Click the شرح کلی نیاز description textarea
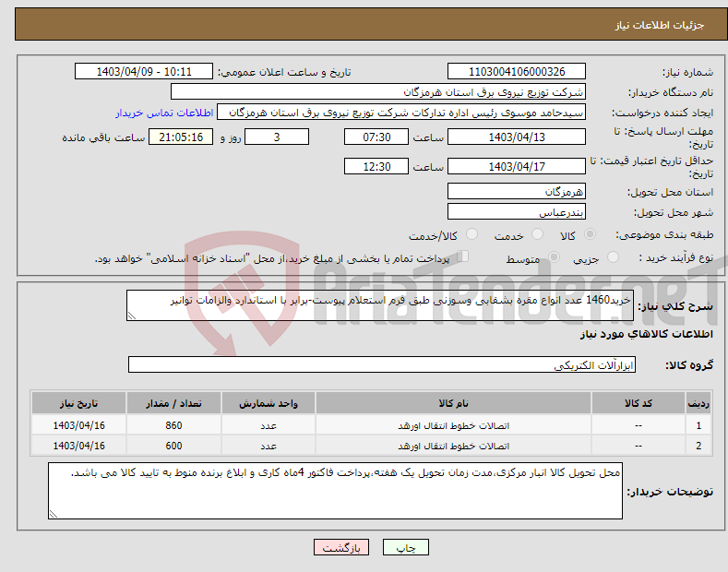Viewport: 728px width, 572px height. coord(380,305)
